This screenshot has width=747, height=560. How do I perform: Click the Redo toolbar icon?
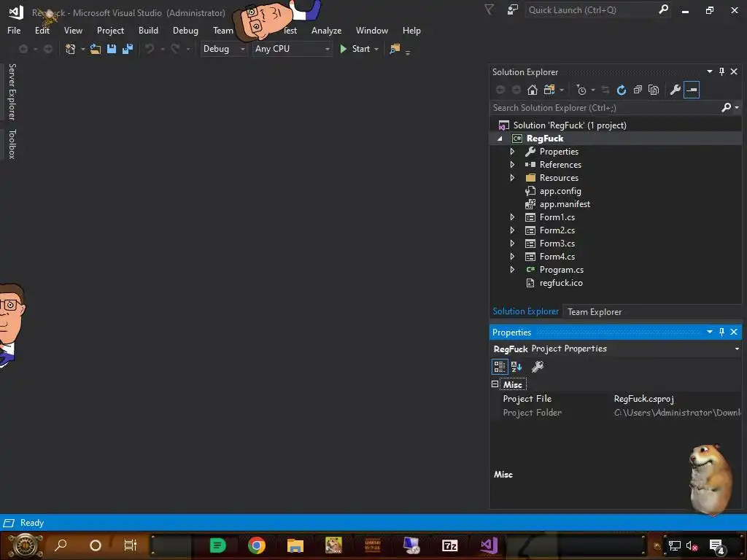pyautogui.click(x=175, y=49)
